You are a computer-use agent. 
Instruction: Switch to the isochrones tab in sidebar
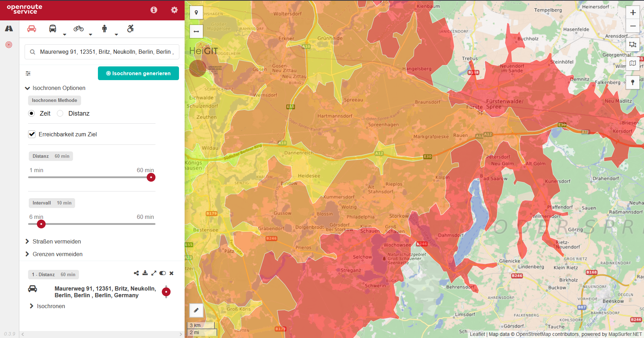tap(9, 45)
